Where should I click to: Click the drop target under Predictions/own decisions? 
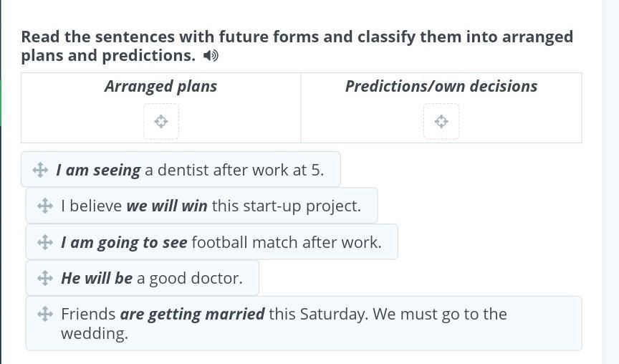tap(441, 121)
